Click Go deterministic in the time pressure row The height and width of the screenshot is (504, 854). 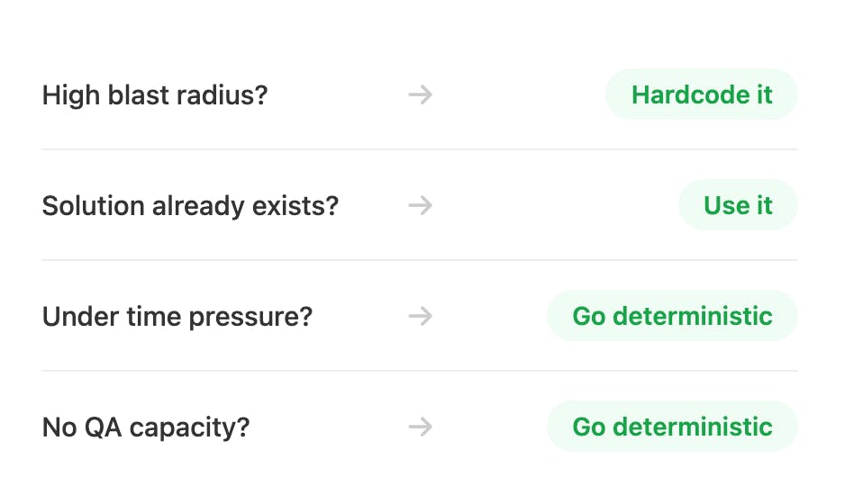[x=672, y=316]
